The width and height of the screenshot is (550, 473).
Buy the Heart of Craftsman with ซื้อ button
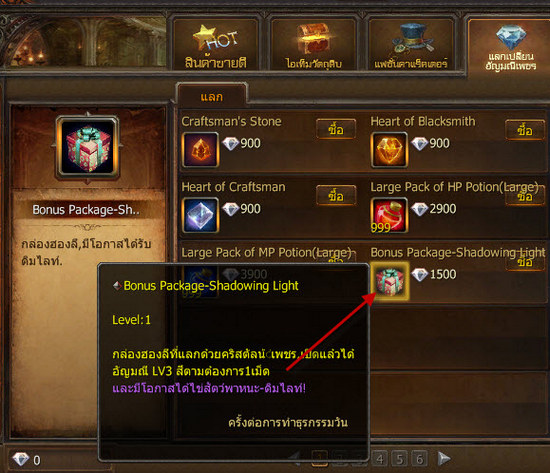[x=336, y=195]
